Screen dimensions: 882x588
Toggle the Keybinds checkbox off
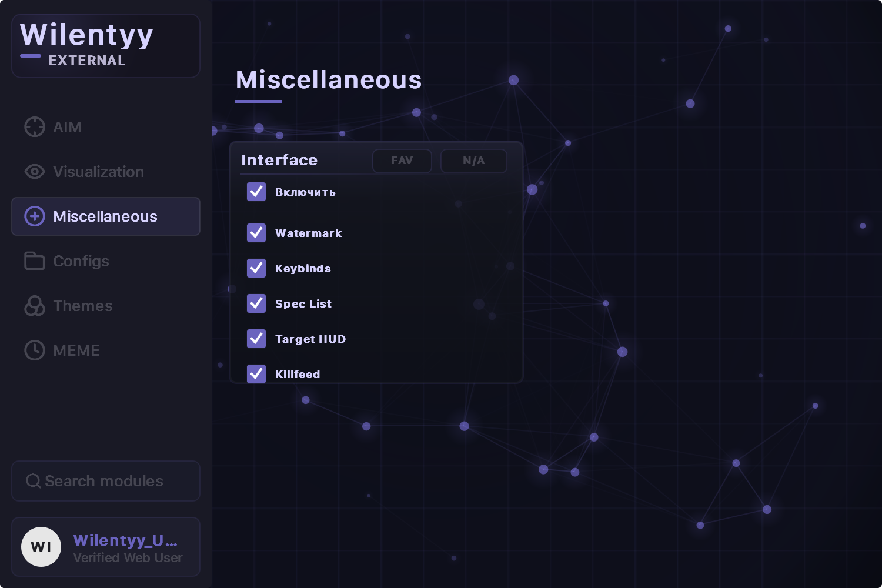point(256,268)
